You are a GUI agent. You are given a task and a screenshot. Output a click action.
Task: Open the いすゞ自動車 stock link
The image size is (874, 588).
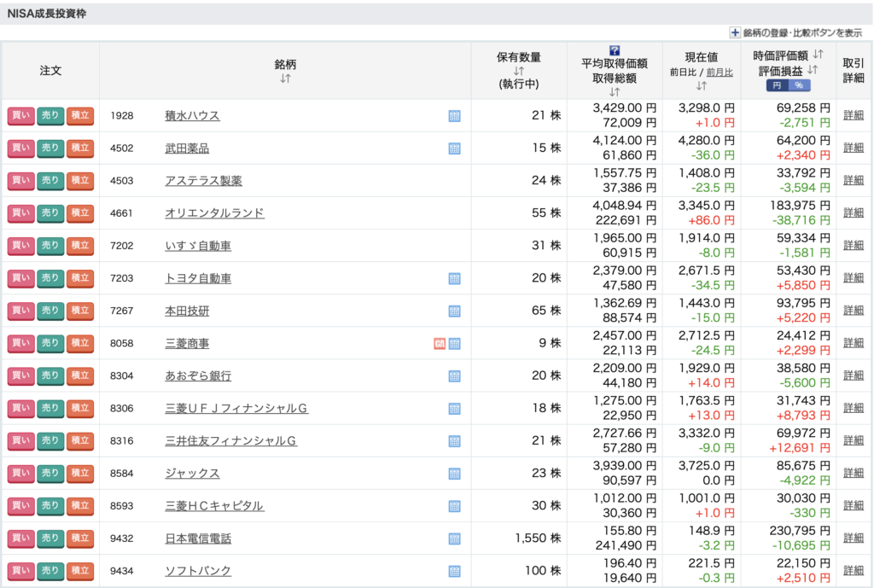coord(198,246)
